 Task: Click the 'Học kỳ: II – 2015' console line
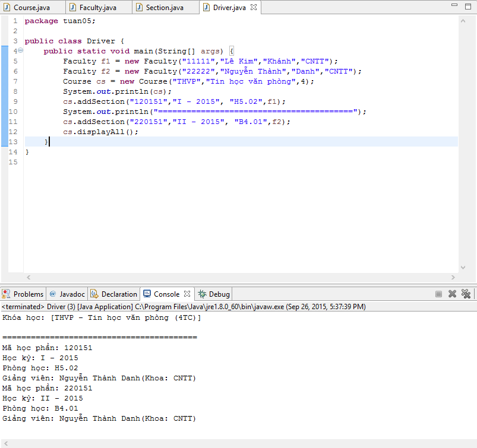[x=43, y=398]
